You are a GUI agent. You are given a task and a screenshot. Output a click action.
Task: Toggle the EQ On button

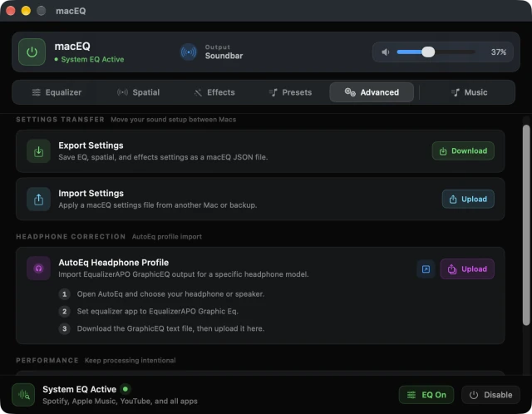426,395
